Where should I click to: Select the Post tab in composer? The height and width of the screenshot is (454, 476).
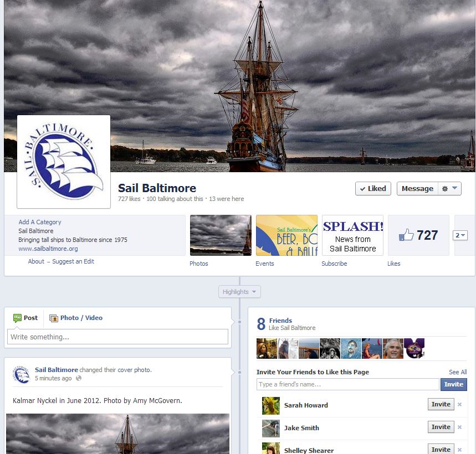(x=25, y=318)
